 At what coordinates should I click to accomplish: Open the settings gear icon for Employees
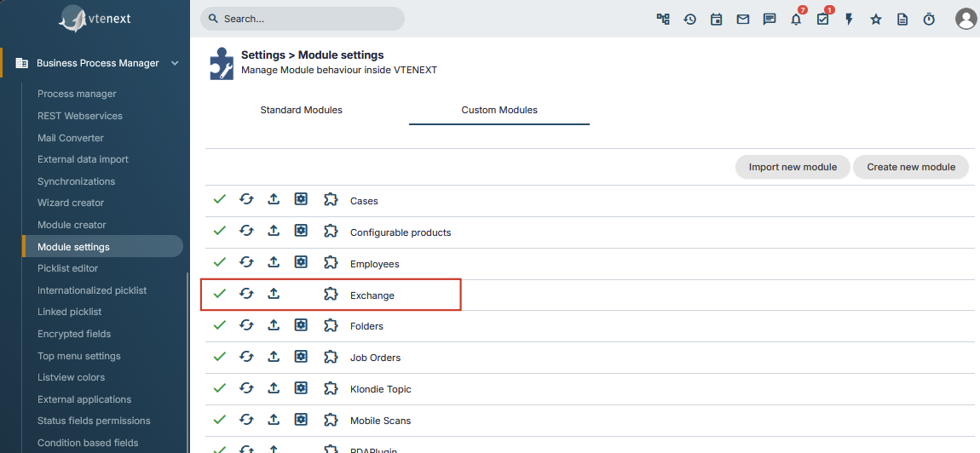301,261
